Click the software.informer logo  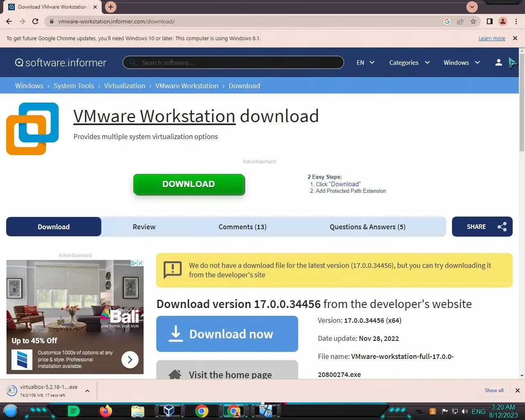pos(61,62)
